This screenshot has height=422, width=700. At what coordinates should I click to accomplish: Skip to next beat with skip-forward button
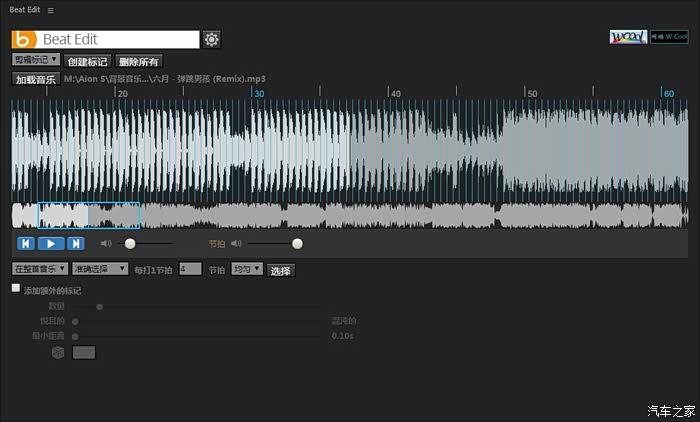(x=75, y=244)
